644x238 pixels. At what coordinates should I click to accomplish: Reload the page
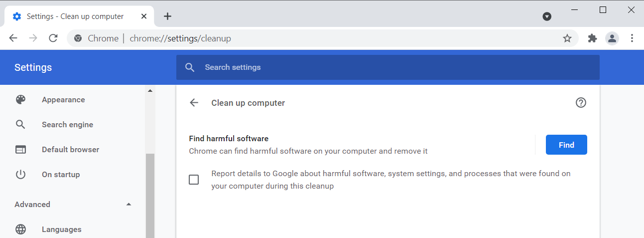[53, 38]
